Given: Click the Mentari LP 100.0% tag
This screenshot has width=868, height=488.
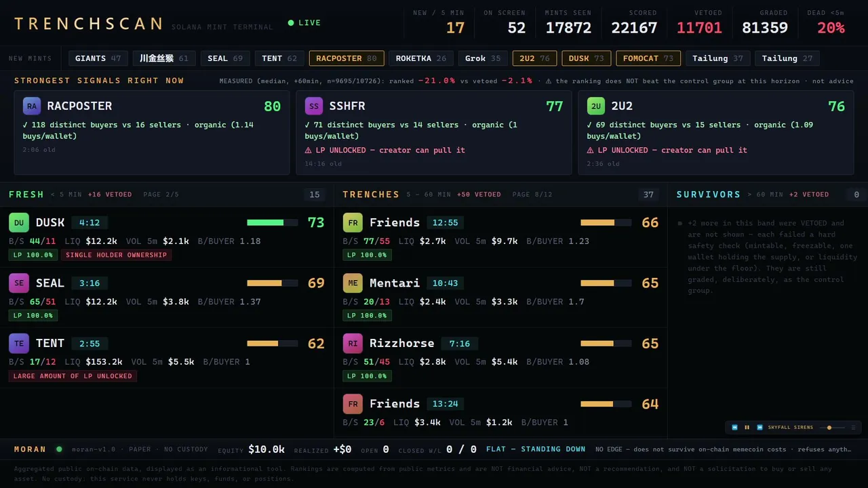Looking at the screenshot, I should tap(367, 315).
